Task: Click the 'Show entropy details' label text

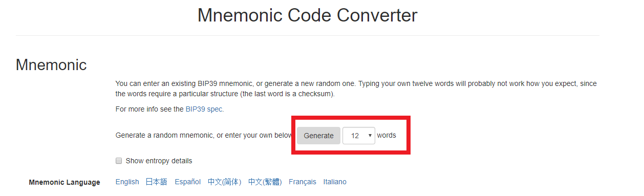Action: point(159,161)
